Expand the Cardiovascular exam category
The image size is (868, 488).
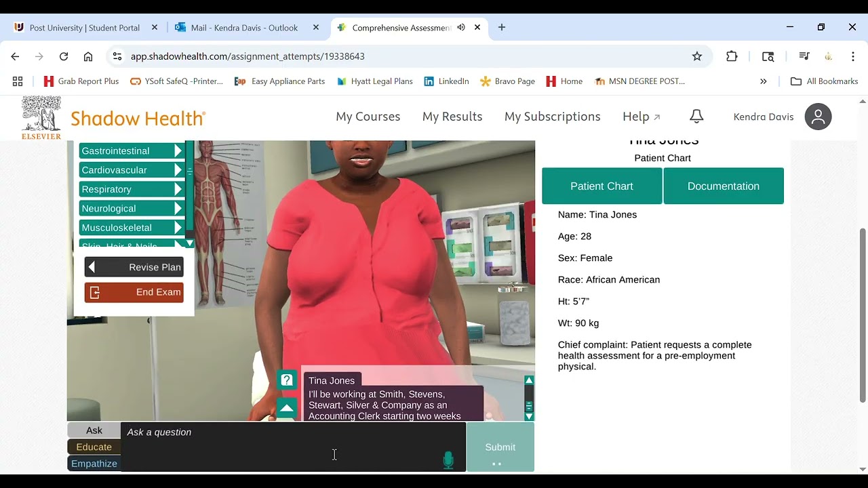coord(132,169)
